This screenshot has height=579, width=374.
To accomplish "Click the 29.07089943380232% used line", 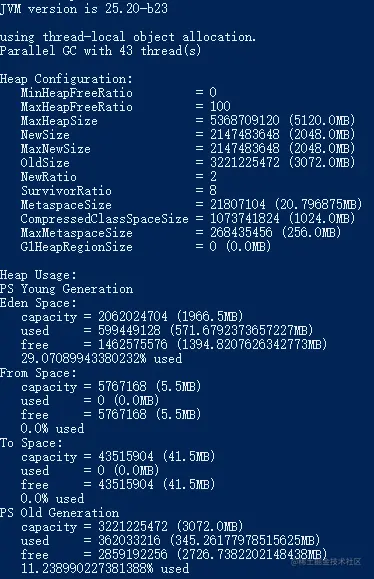I will (102, 359).
